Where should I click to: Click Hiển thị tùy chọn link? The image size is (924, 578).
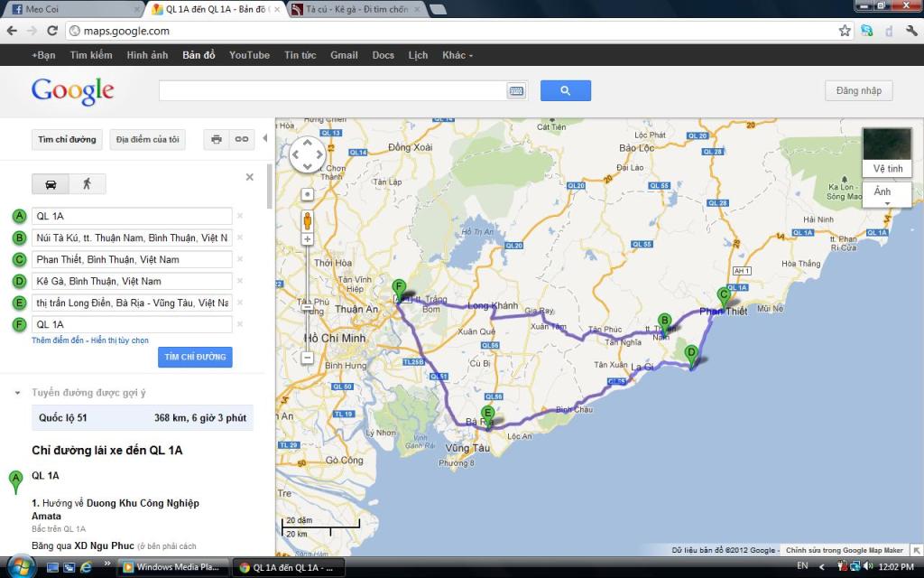click(x=120, y=340)
